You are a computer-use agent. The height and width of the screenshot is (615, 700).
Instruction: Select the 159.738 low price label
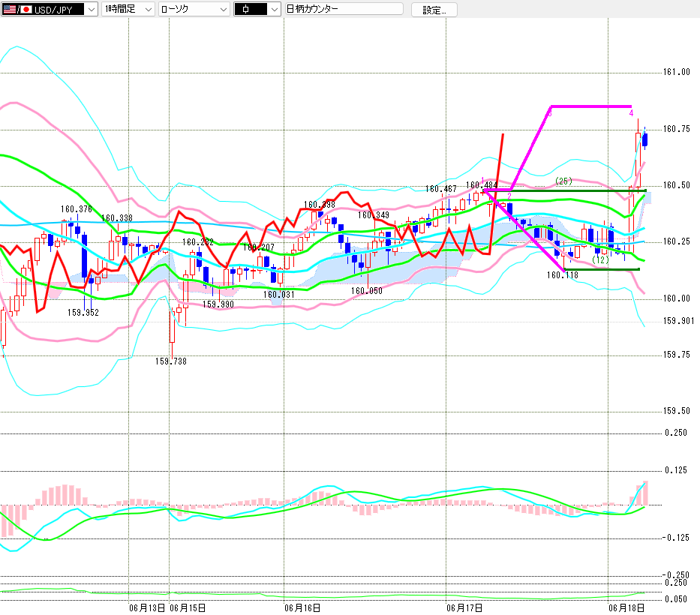tap(171, 361)
